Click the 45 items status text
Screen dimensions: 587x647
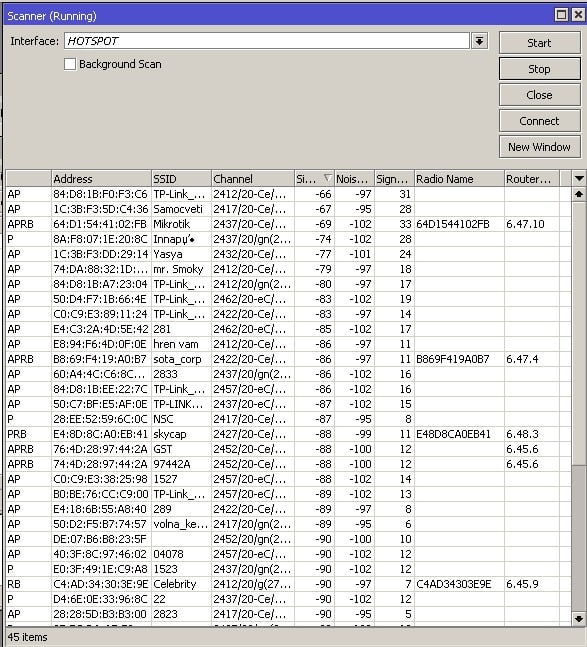[27, 637]
